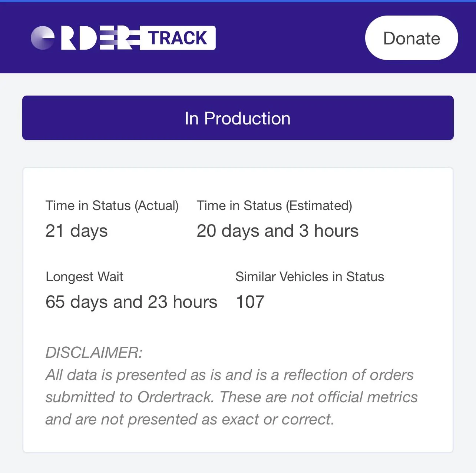The height and width of the screenshot is (473, 476).
Task: Click the Donate button
Action: tap(411, 38)
